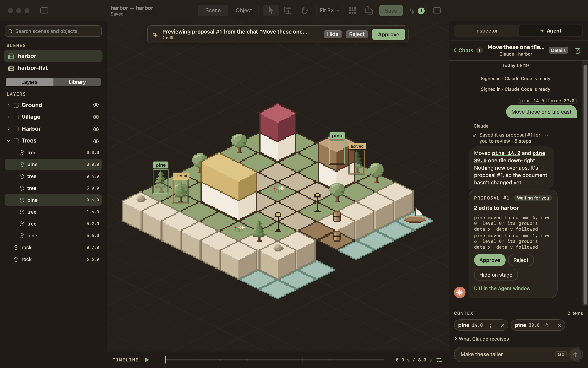Viewport: 588px width, 368px height.
Task: Pin the pine 39.0 context chip
Action: point(547,325)
